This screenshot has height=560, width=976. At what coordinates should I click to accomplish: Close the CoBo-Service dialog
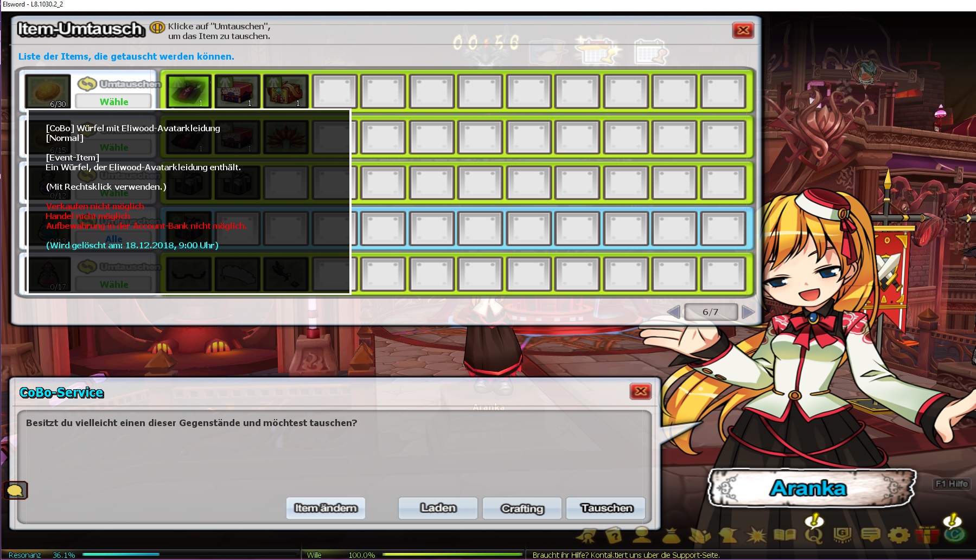tap(640, 391)
